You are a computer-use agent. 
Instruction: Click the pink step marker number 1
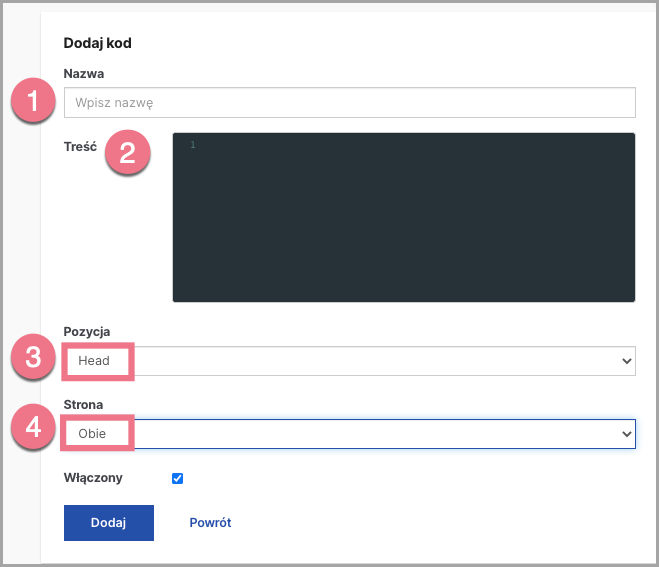click(33, 100)
